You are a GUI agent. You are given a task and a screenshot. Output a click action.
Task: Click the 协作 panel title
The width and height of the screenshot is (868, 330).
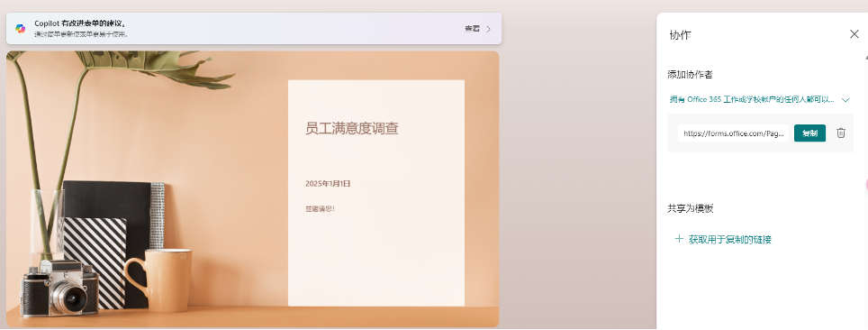680,35
